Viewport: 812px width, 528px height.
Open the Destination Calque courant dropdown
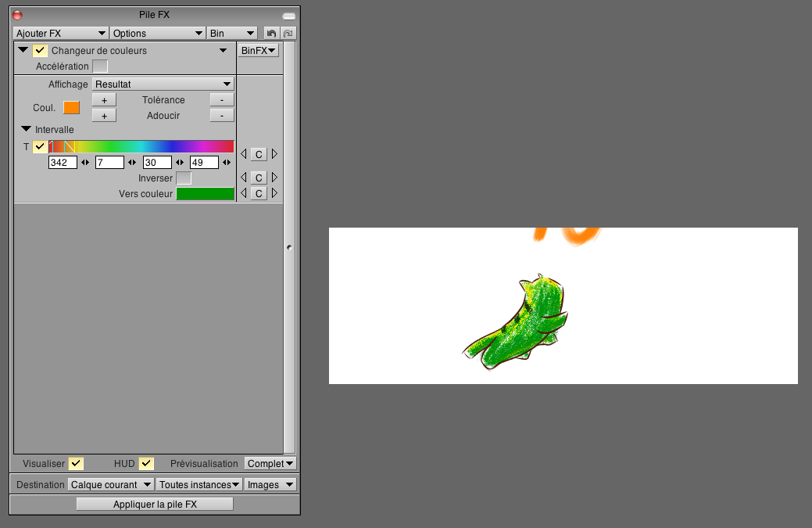point(111,484)
